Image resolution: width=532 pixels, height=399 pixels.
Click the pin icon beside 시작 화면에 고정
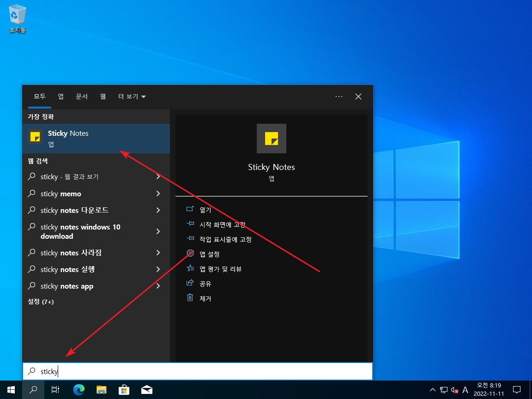(x=190, y=224)
